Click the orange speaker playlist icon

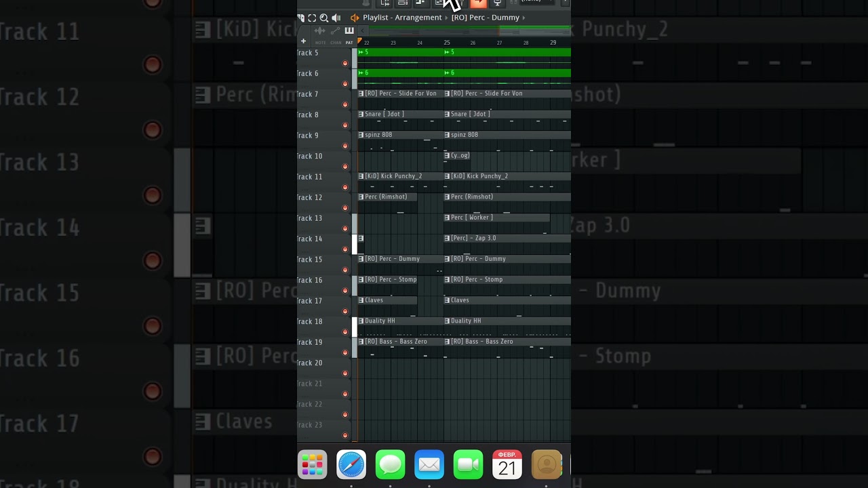[355, 18]
